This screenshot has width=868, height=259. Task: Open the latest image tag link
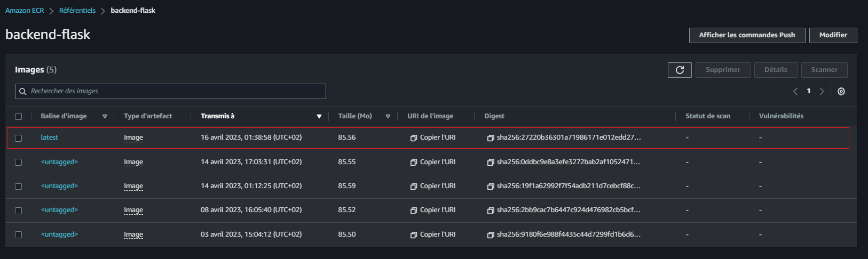pos(49,137)
